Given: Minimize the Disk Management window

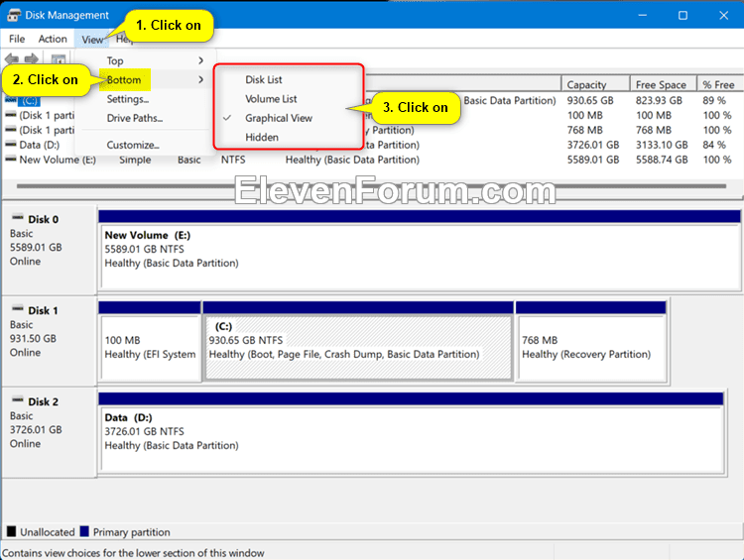Looking at the screenshot, I should (x=643, y=15).
